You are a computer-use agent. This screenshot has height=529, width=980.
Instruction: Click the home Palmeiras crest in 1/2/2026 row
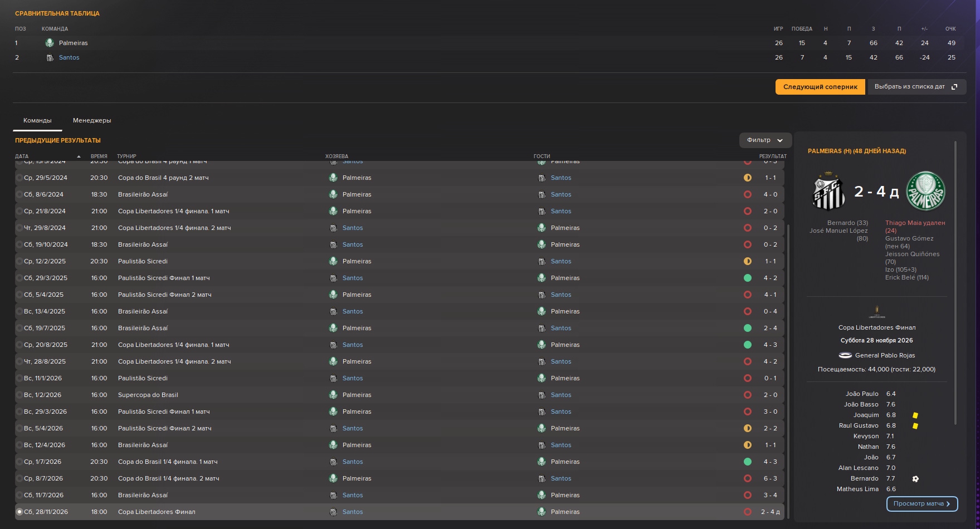point(333,395)
